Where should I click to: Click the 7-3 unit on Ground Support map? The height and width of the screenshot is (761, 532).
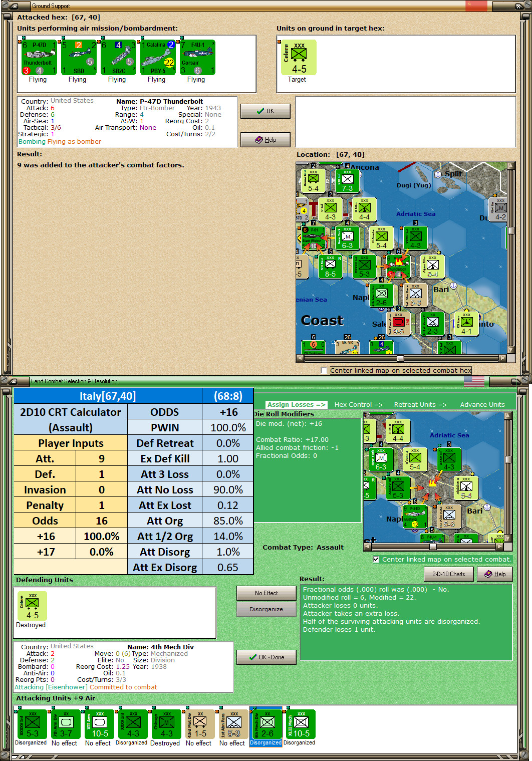tap(347, 181)
